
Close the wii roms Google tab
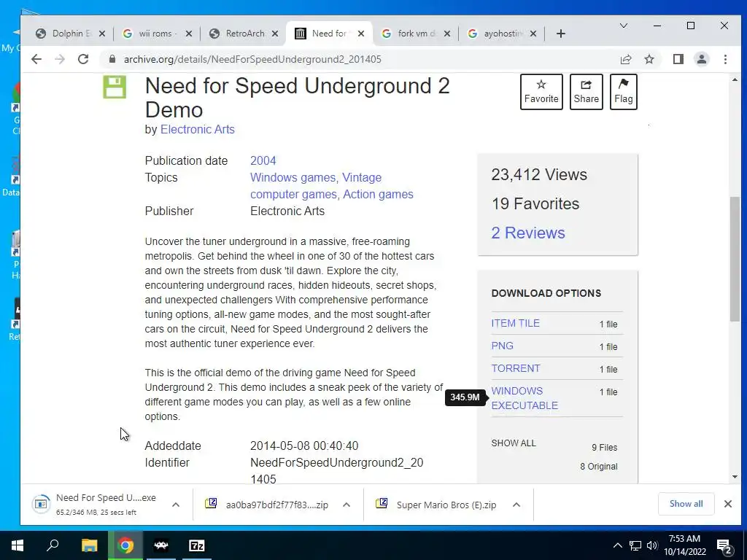click(x=189, y=34)
